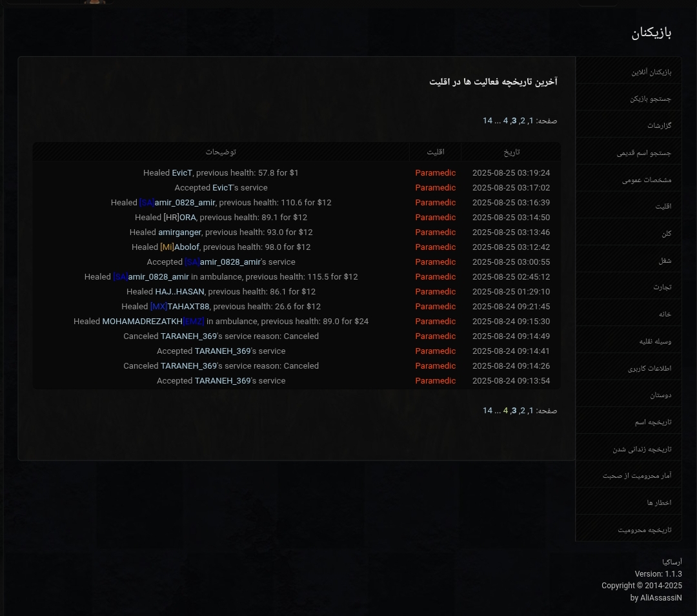The width and height of the screenshot is (697, 616).
Task: Click the timestamp 2025-08-25 03:19:24
Action: click(x=511, y=172)
